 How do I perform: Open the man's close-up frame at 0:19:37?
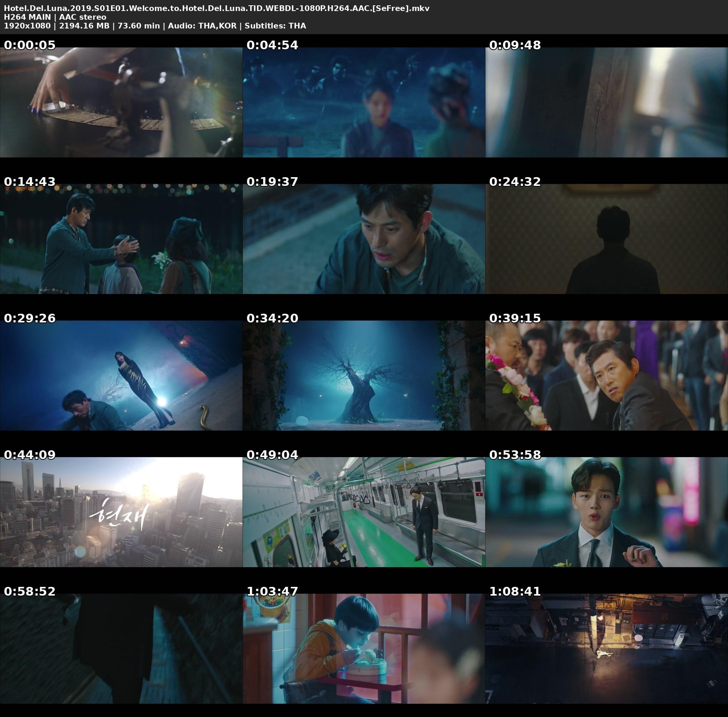coord(364,239)
